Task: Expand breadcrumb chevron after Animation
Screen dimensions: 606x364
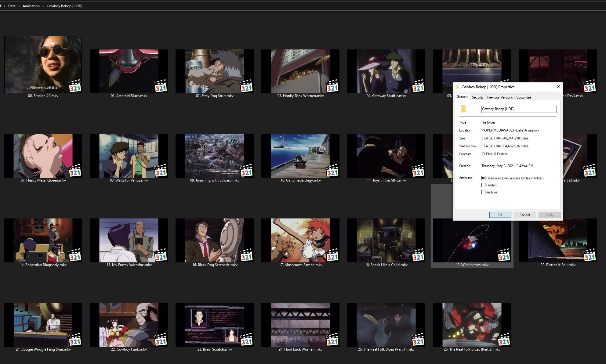Action: (x=43, y=6)
